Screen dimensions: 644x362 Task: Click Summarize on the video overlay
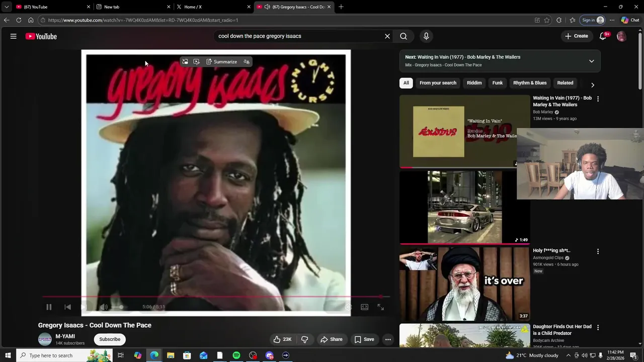click(x=221, y=62)
